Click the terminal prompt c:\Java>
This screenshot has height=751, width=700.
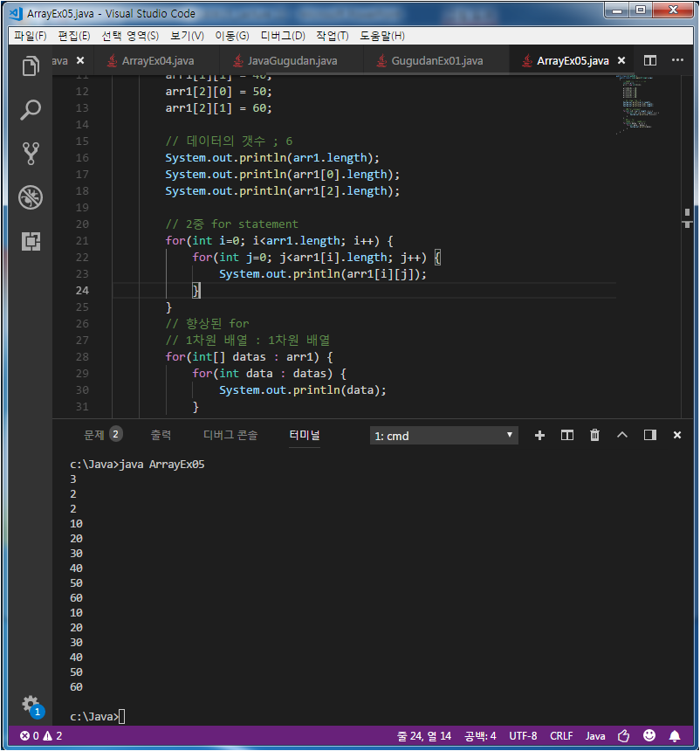click(x=94, y=717)
